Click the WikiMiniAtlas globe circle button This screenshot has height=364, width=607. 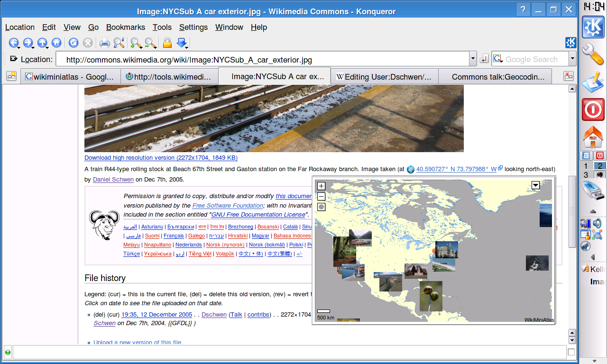(x=321, y=207)
